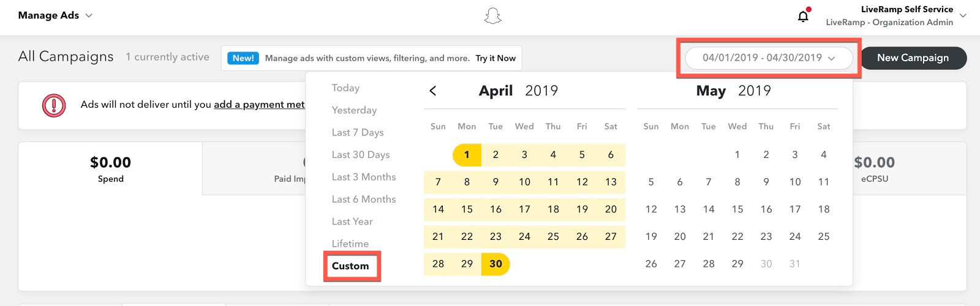Click the blue New! badge

coord(243,58)
